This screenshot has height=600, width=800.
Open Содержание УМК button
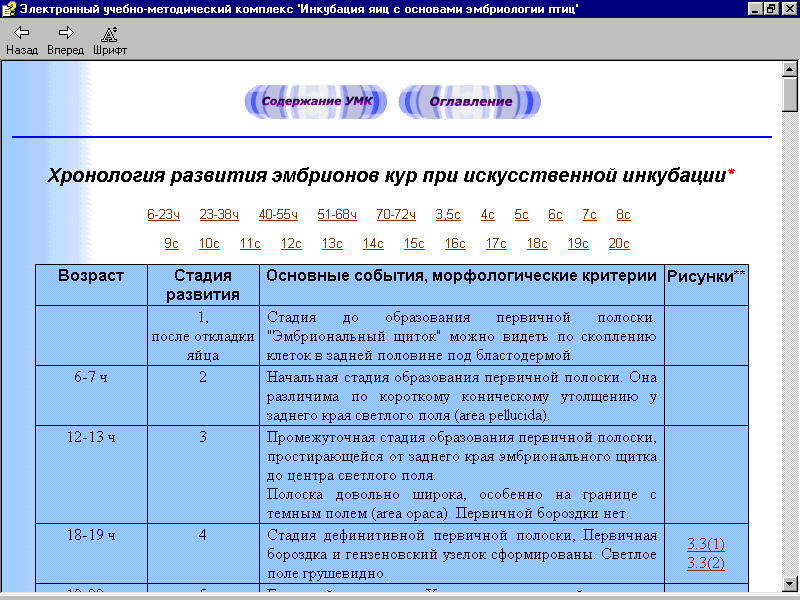[x=317, y=101]
